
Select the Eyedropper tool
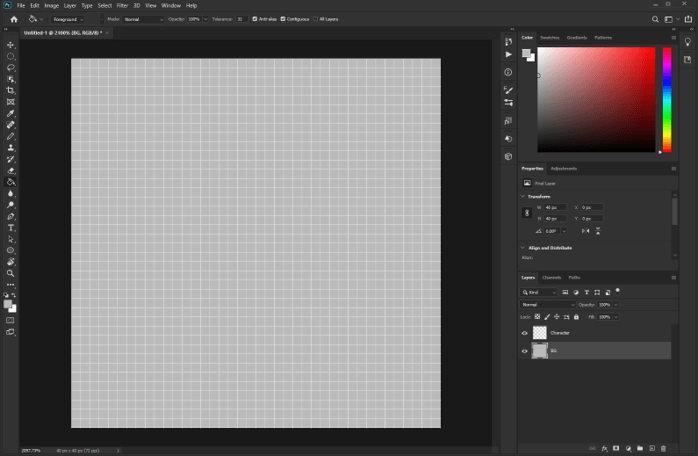11,113
